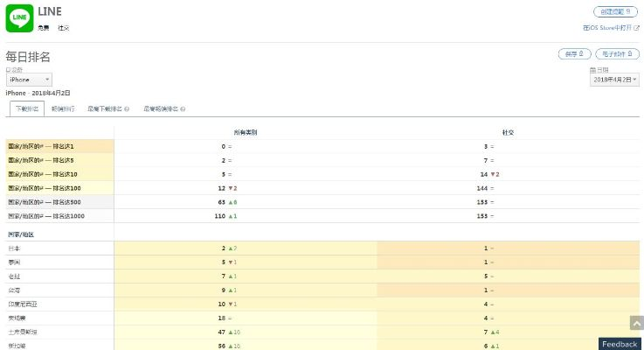Click the green LINE app icon

pos(19,17)
